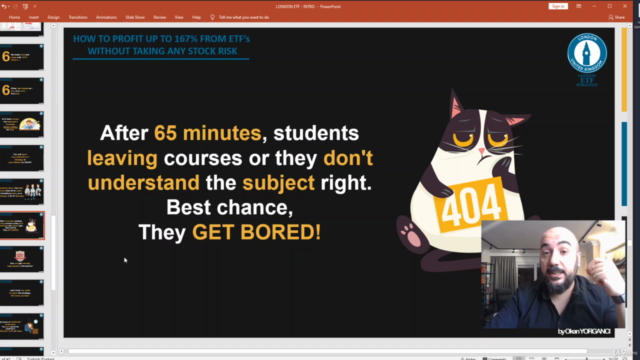Start slideshow from beginning via Quick Access icon
Screen dimensions: 640x360
25,7
